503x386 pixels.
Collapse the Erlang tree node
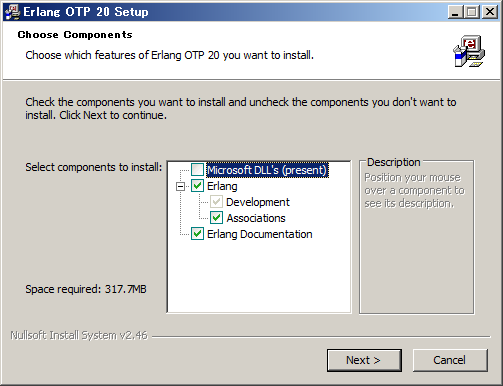(180, 186)
